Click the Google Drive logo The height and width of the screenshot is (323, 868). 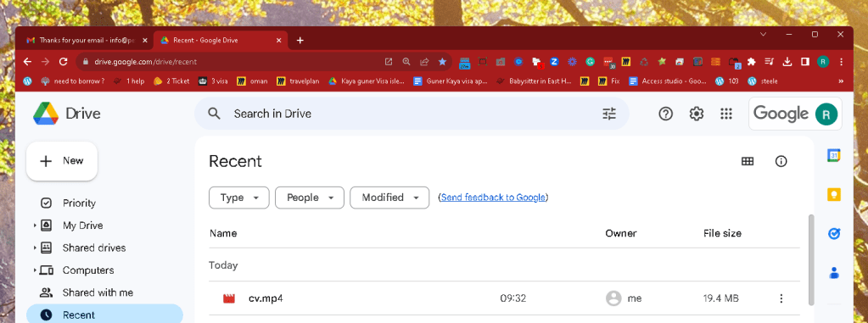(x=45, y=114)
